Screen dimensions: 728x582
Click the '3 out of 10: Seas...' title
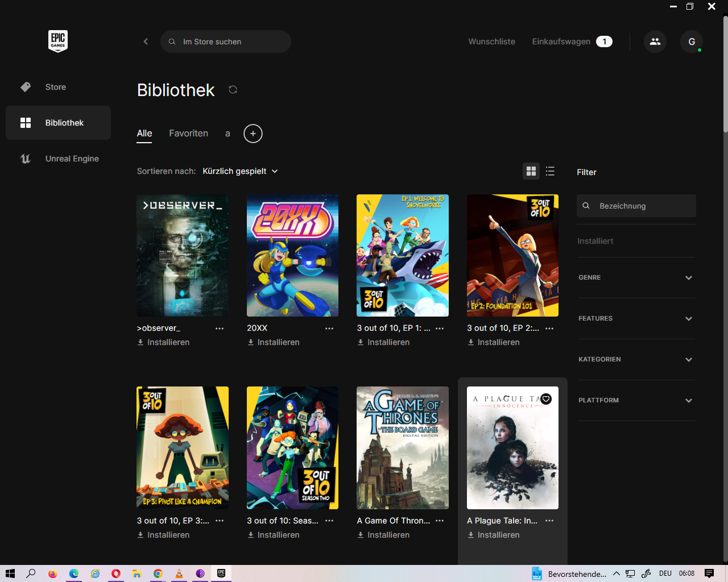283,521
